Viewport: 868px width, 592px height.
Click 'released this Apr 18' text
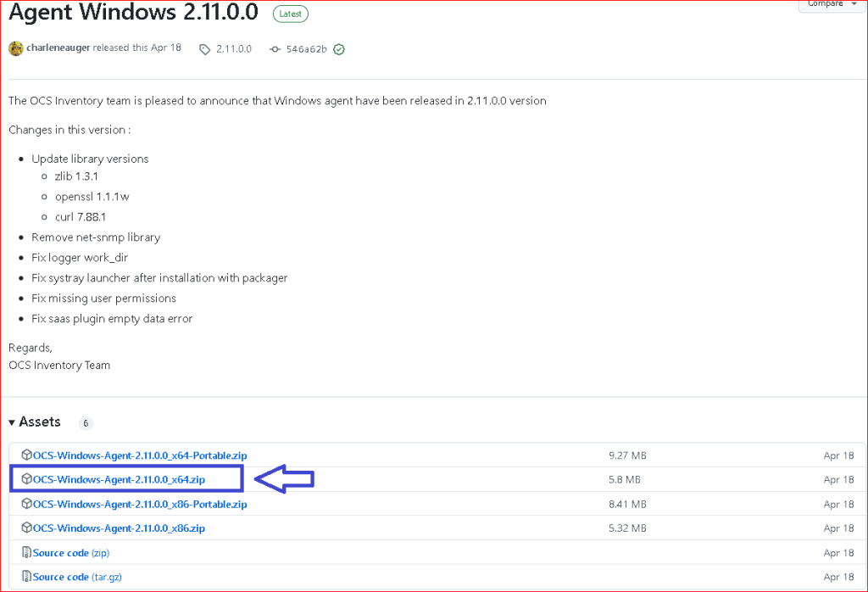point(136,47)
